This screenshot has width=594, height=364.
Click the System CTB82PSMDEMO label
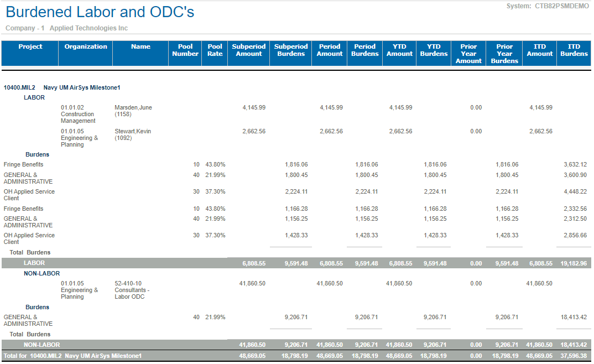(548, 6)
